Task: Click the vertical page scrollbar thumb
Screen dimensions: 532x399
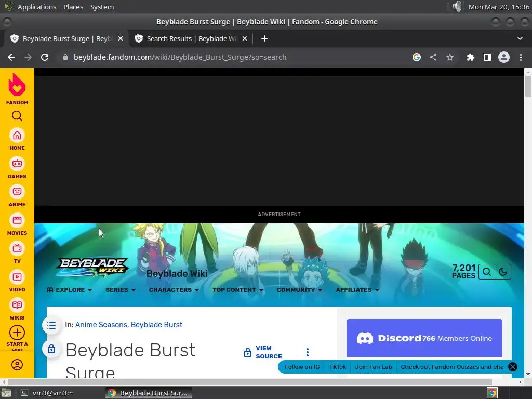Action: [528, 87]
